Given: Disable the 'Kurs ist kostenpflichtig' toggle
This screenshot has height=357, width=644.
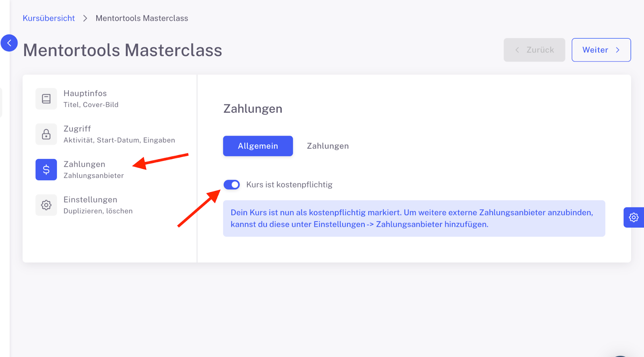Looking at the screenshot, I should (232, 185).
